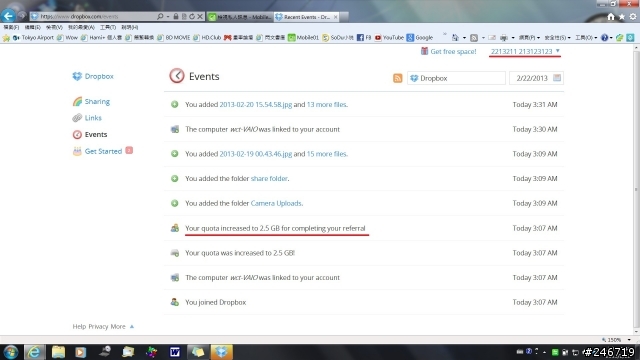Viewport: 640px width, 360px height.
Task: Select Events in the sidebar
Action: click(96, 134)
